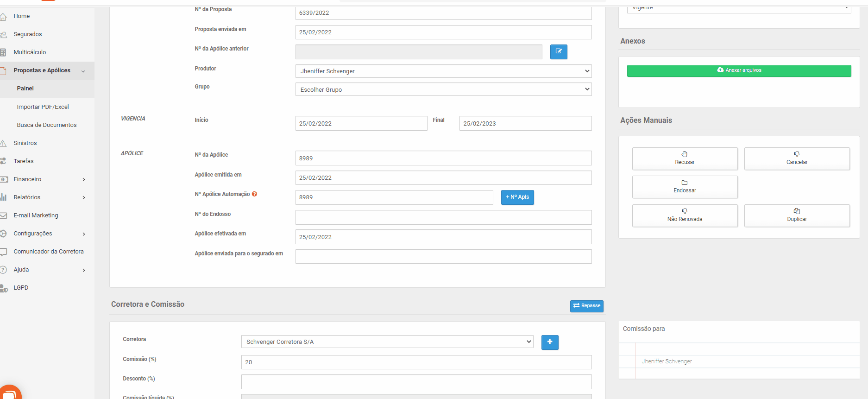Go to Importar PDF/Excel submenu item

click(x=43, y=107)
